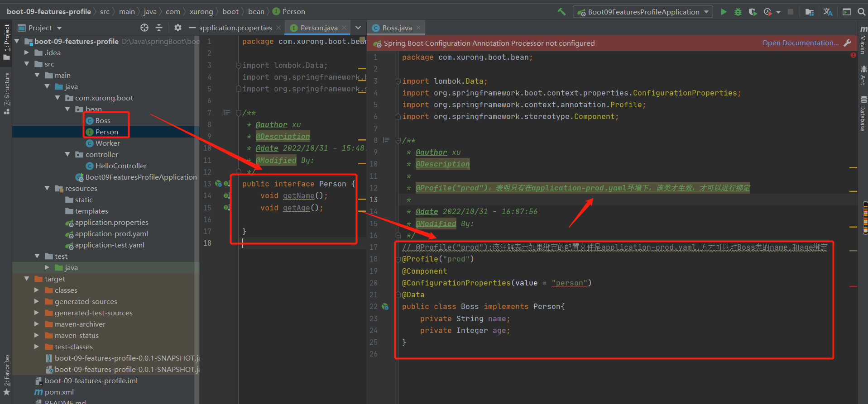Viewport: 868px width, 404px height.
Task: Run with Coverage shield icon
Action: point(753,12)
